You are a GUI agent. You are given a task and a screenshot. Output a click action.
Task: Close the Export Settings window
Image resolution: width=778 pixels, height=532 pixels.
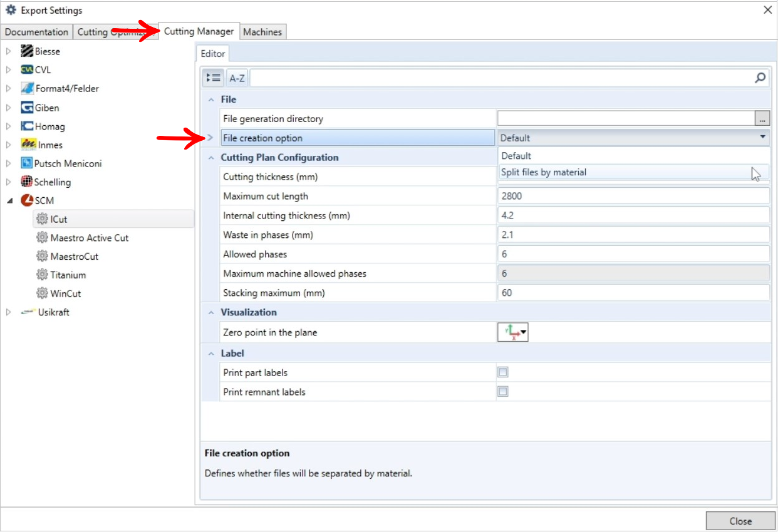tap(767, 10)
